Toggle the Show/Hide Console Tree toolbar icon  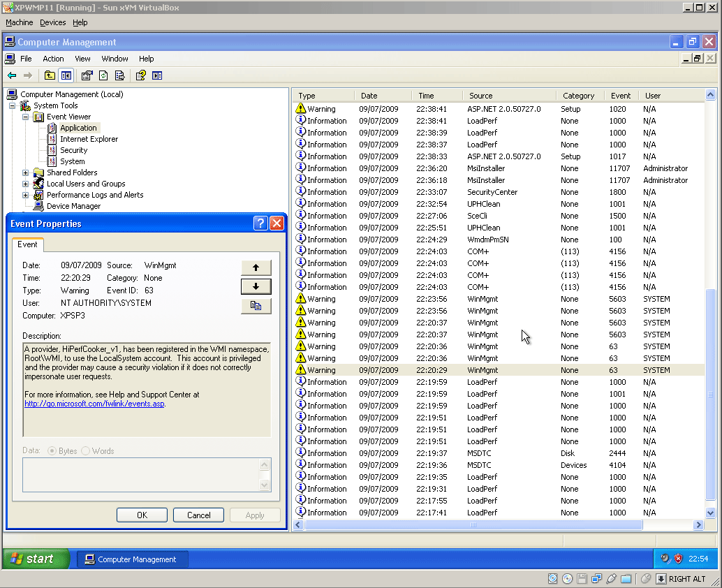(x=66, y=75)
